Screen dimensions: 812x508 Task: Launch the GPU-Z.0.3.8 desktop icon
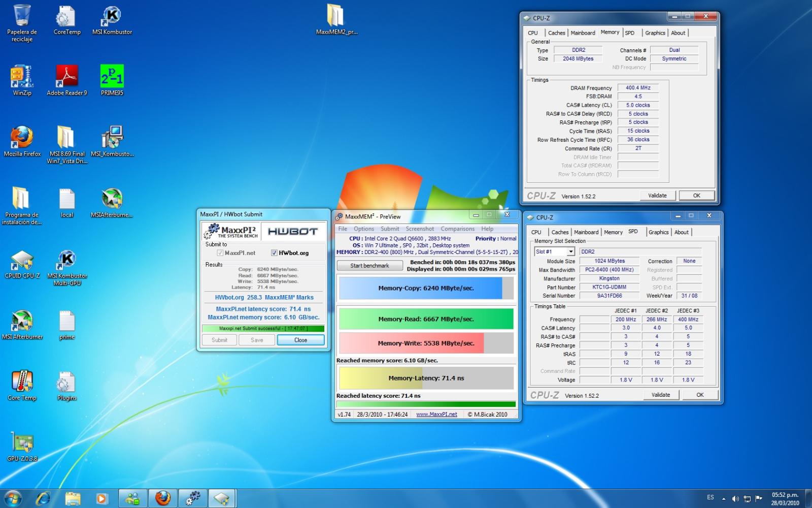click(x=22, y=447)
